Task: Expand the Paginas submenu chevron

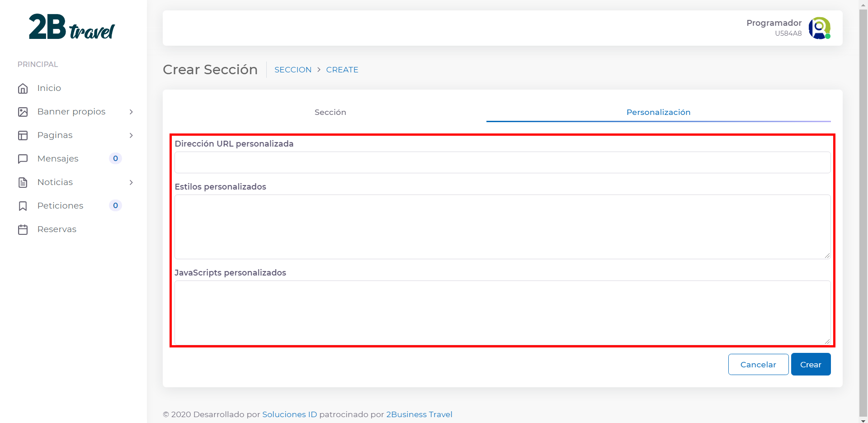Action: pos(131,135)
